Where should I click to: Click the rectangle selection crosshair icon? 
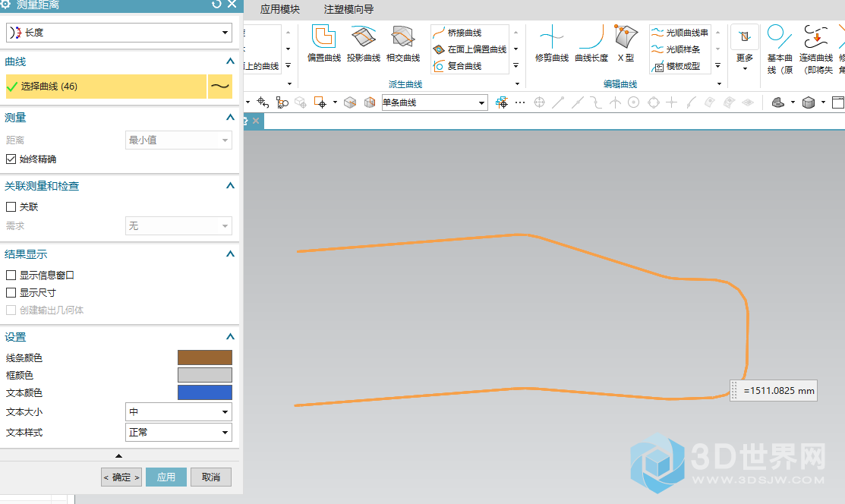point(320,102)
